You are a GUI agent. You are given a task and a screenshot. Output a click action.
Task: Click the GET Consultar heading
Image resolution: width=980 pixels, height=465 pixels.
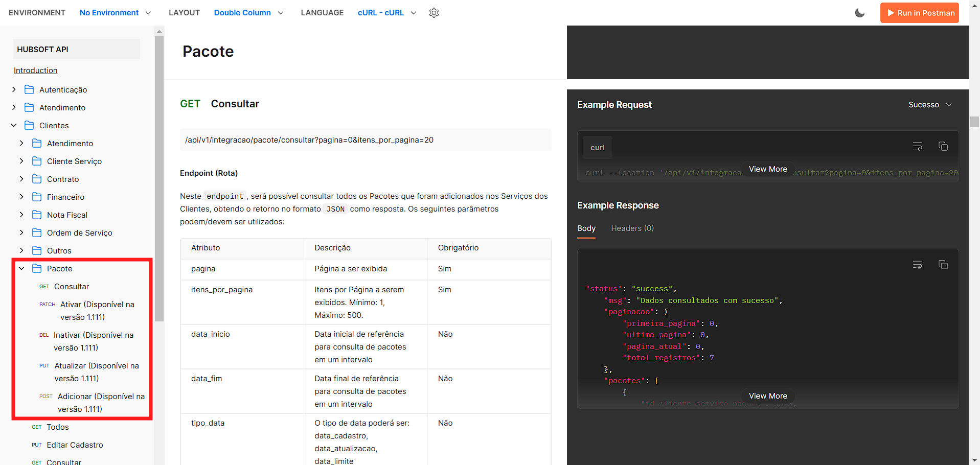pos(220,104)
